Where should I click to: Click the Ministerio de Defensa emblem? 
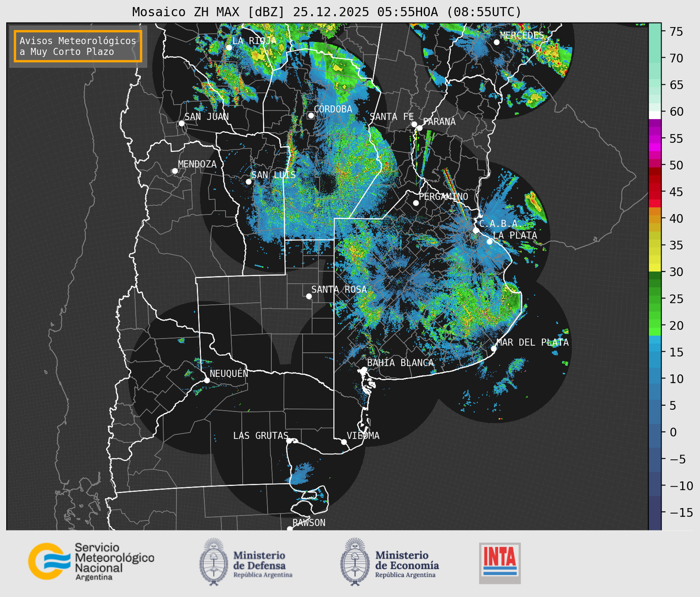coord(214,562)
